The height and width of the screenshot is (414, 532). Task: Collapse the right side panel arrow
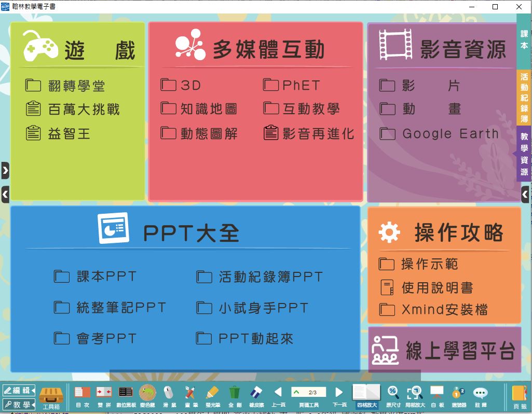[x=525, y=195]
